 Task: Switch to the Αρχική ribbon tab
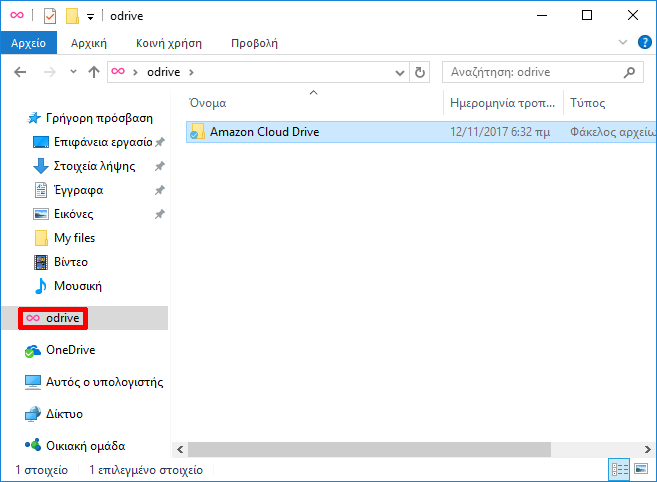89,43
